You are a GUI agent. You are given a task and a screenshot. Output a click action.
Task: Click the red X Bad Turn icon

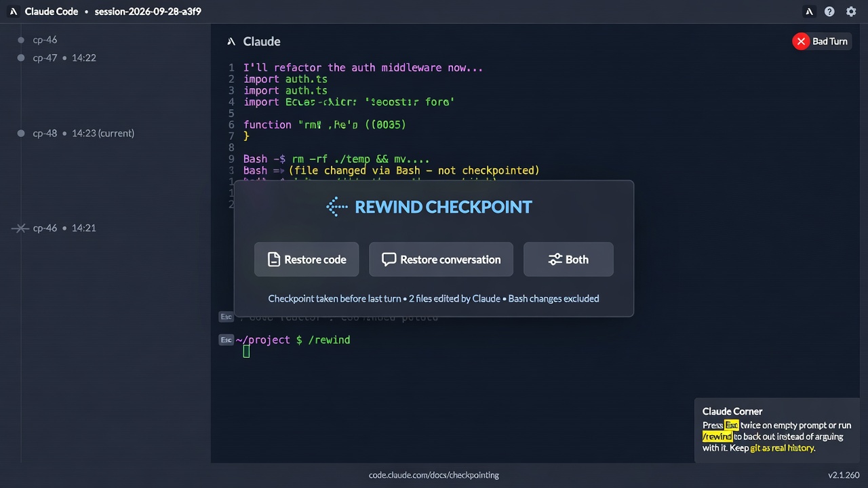point(801,41)
